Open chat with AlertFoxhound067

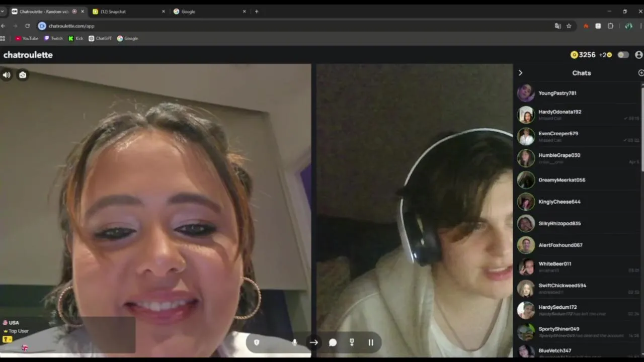point(578,245)
